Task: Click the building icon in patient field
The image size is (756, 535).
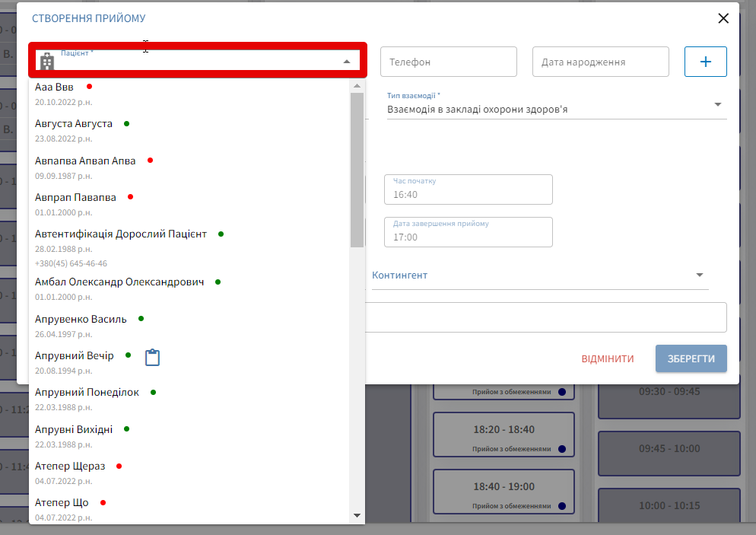Action: point(47,62)
